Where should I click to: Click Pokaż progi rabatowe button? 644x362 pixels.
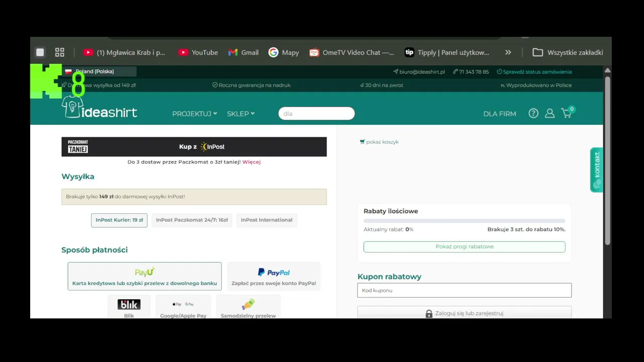point(464,247)
